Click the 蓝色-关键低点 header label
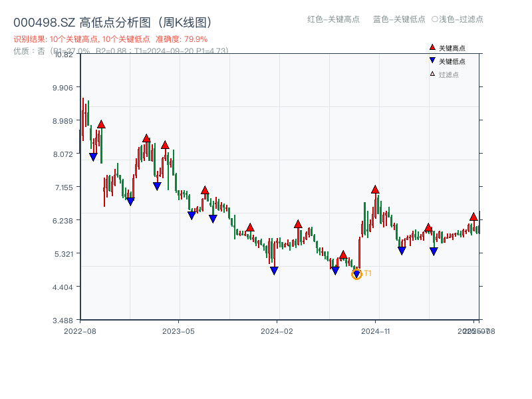Viewport: 532px width, 399px height. [399, 19]
